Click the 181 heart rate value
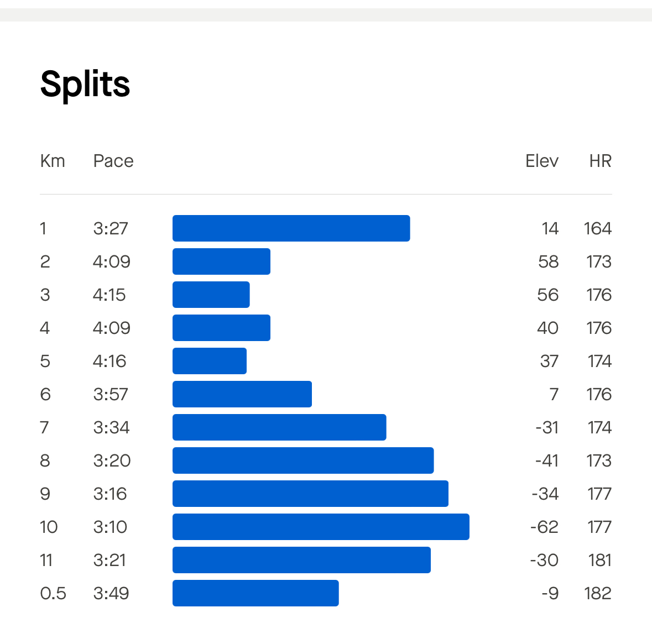Viewport: 652px width, 644px height. (x=600, y=560)
